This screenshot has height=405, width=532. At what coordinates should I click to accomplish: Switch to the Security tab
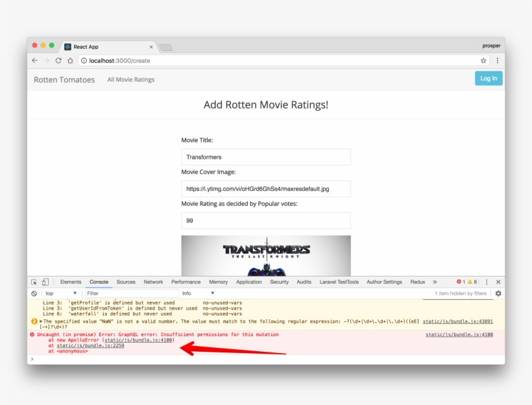click(279, 282)
